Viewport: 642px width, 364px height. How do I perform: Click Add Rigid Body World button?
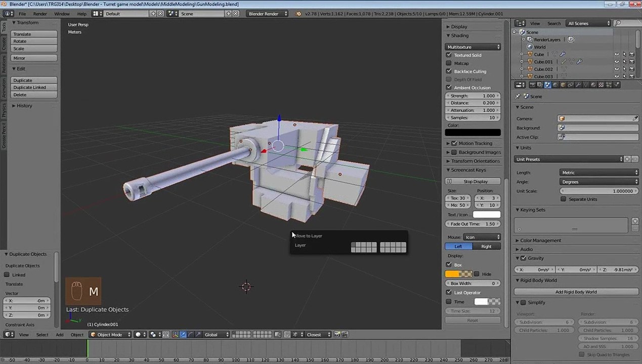[x=576, y=292]
